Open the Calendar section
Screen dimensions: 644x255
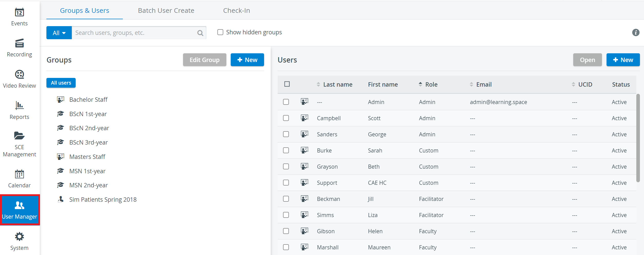(x=19, y=179)
